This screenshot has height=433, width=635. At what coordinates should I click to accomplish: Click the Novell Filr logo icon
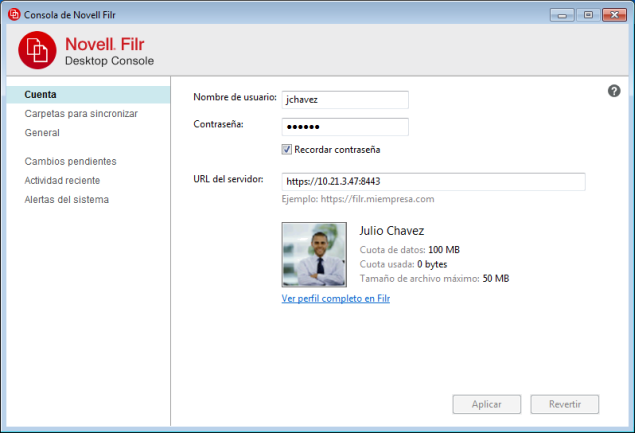36,51
